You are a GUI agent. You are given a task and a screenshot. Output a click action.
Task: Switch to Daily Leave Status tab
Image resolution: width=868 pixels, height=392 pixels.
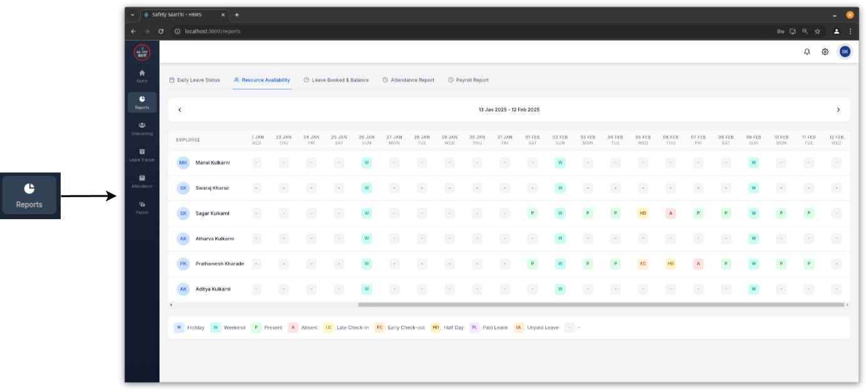[195, 80]
